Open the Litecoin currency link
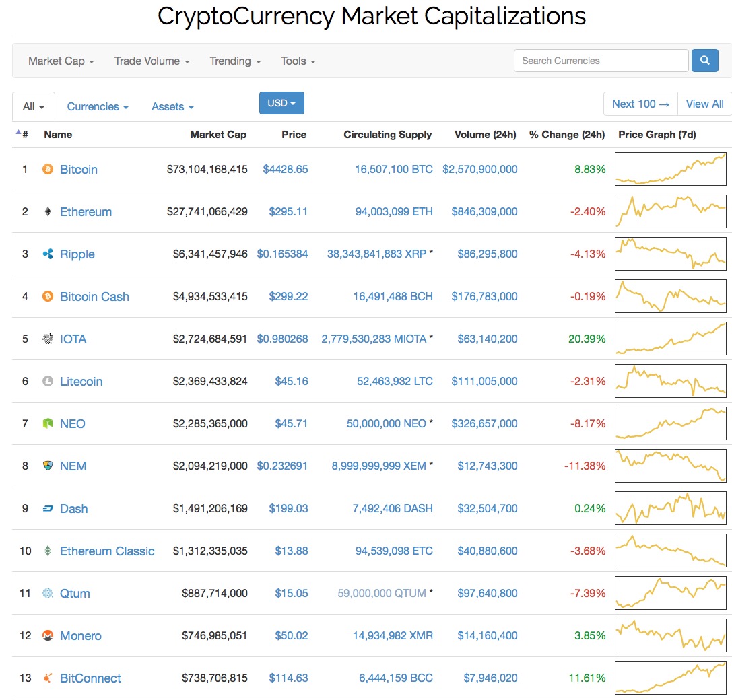Image resolution: width=732 pixels, height=700 pixels. [x=81, y=382]
